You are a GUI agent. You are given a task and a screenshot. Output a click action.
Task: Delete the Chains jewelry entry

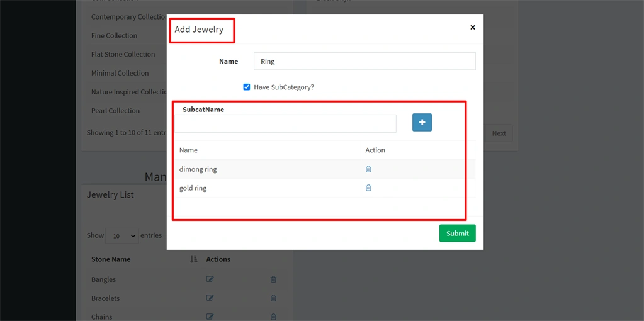point(273,317)
